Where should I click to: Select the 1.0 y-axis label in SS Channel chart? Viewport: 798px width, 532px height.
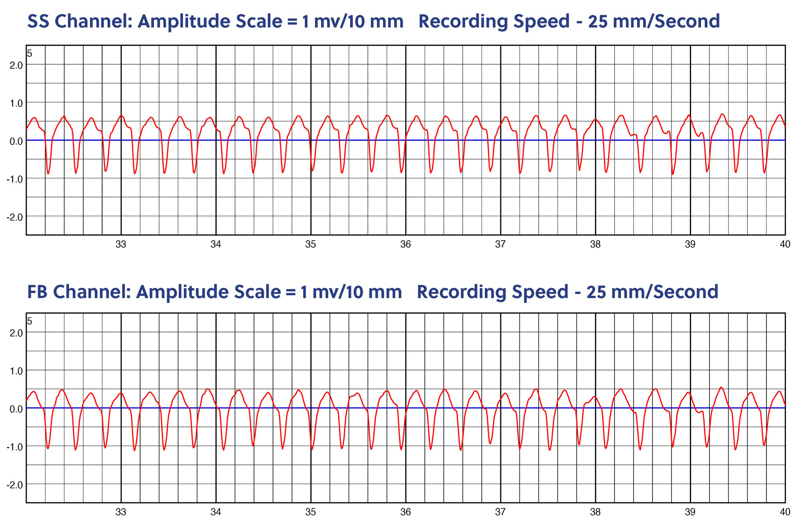(16, 103)
